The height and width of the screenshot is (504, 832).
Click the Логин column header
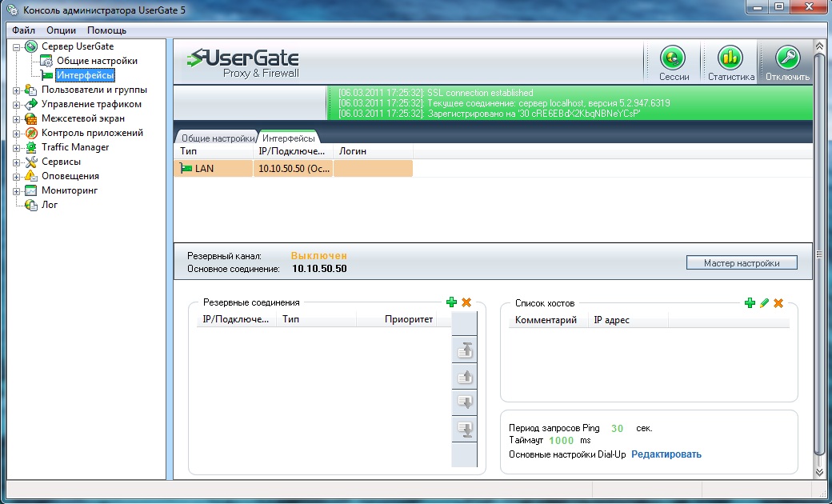pos(373,151)
